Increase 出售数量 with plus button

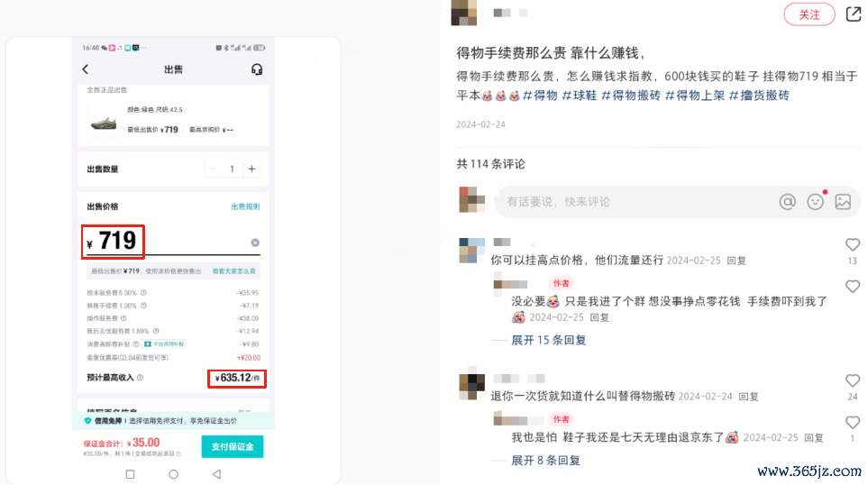point(251,169)
